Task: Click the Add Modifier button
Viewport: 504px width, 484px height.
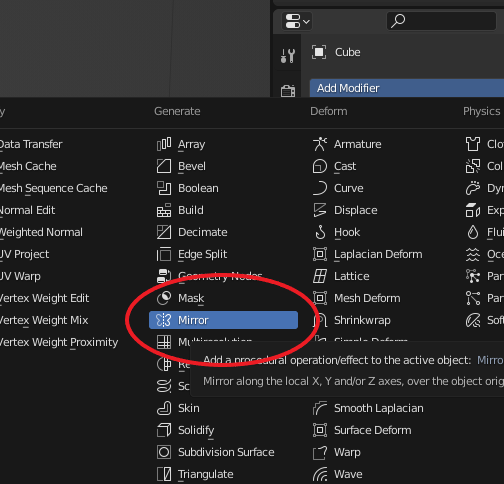Action: point(407,88)
